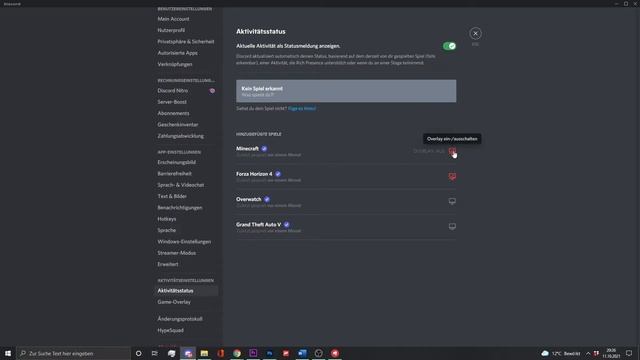Click Overwatch game name
Image resolution: width=640 pixels, height=360 pixels.
(x=249, y=199)
